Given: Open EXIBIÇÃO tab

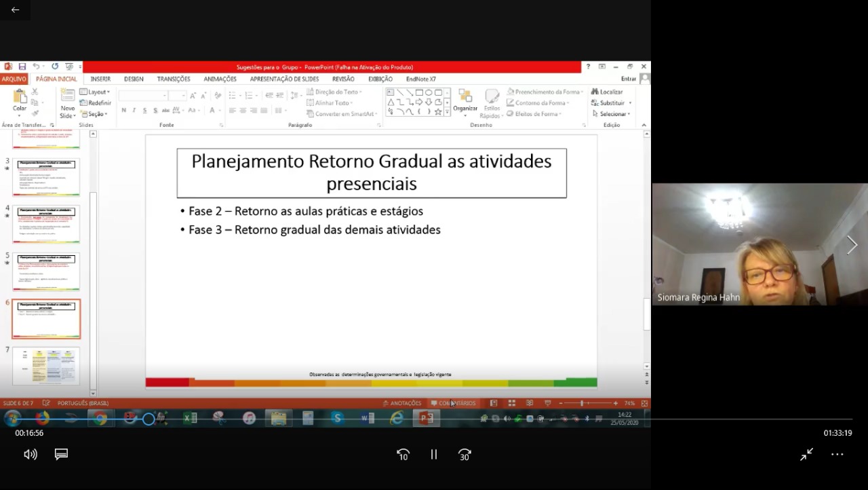Looking at the screenshot, I should tap(380, 79).
